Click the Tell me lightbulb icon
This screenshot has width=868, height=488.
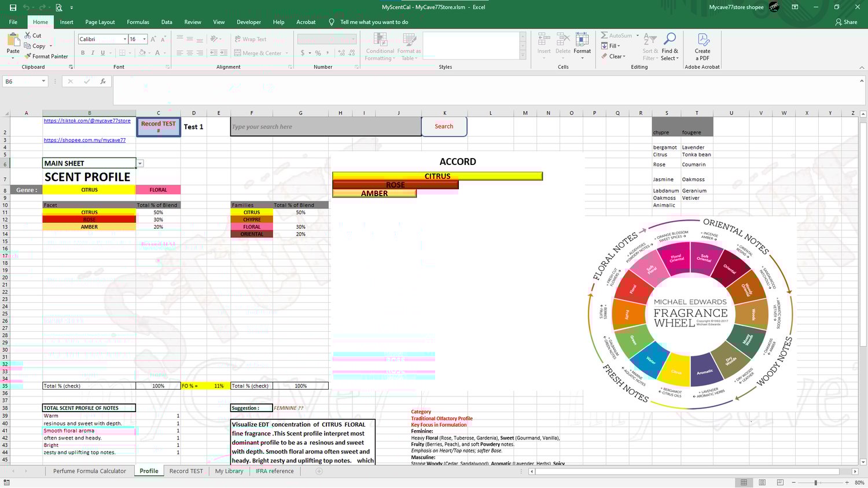click(x=332, y=22)
